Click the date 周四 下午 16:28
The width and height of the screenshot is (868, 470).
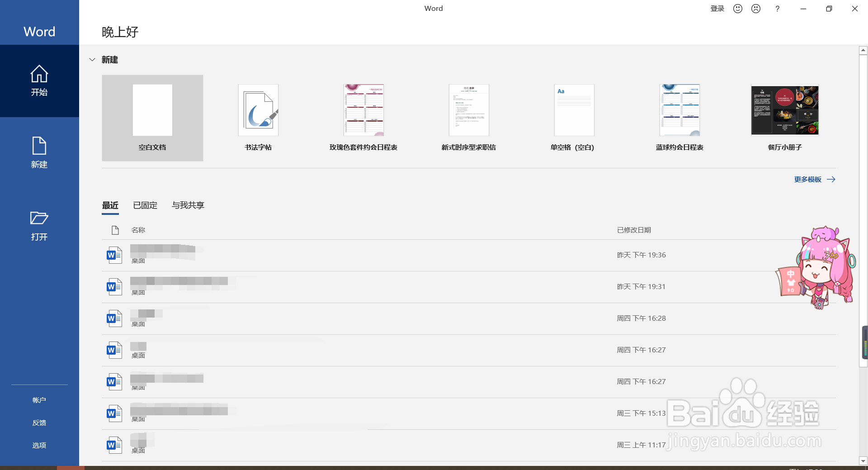click(642, 318)
